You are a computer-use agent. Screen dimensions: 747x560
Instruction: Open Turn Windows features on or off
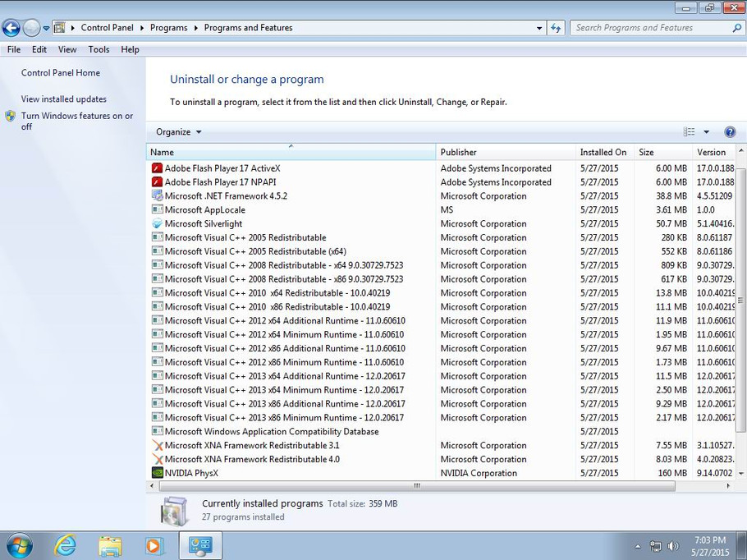click(x=76, y=121)
